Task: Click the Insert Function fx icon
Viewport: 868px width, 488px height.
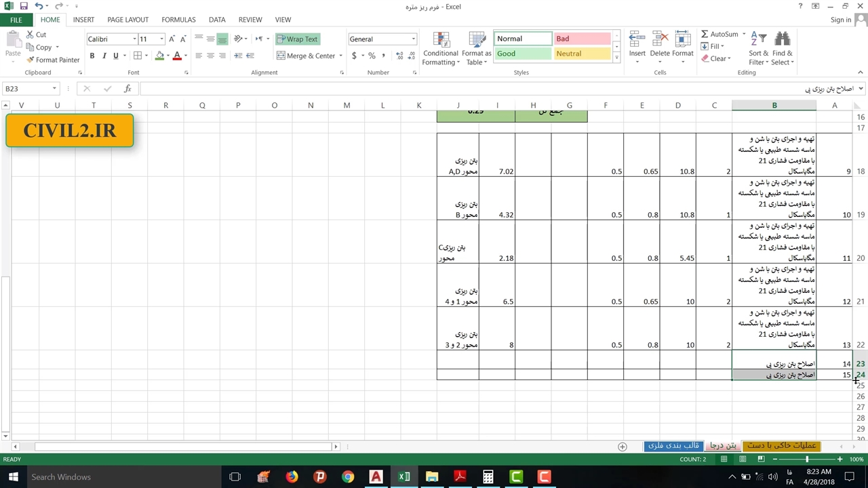Action: tap(127, 89)
